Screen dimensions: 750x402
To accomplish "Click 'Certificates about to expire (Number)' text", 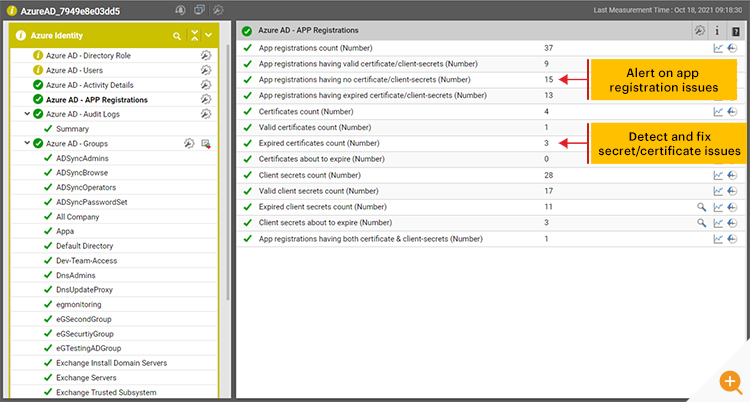I will pyautogui.click(x=321, y=159).
